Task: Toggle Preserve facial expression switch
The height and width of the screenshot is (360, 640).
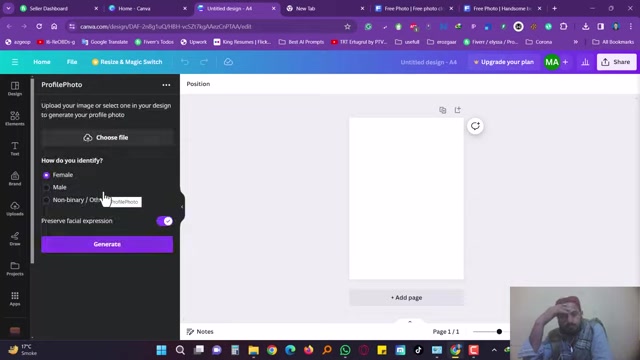Action: click(x=164, y=221)
